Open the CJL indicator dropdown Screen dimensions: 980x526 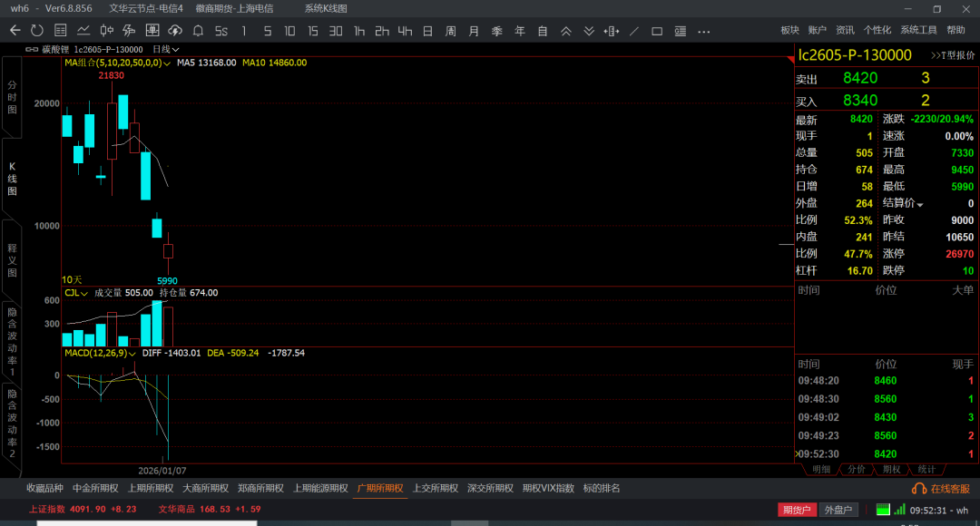pos(84,293)
